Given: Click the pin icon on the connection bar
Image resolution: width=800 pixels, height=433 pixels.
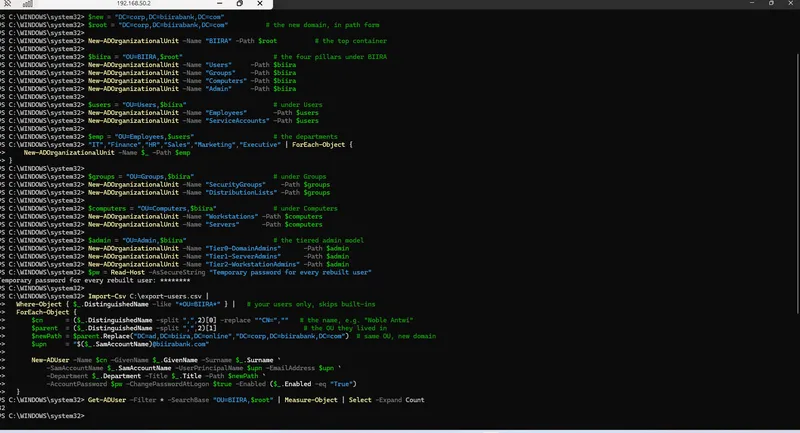Looking at the screenshot, I should [8, 4].
